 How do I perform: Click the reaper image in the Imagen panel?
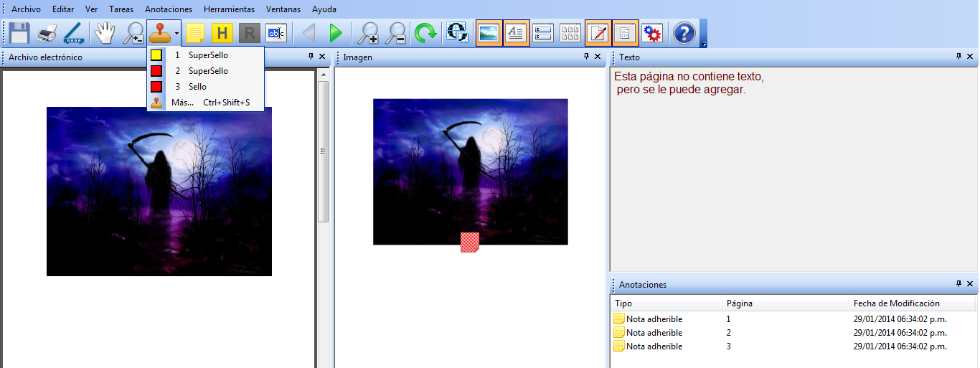(471, 171)
